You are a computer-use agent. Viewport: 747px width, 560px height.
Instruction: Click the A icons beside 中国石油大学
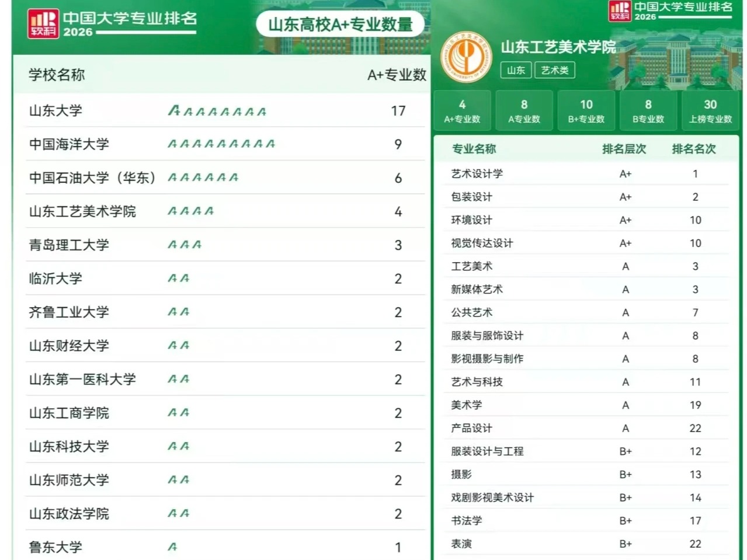tap(203, 178)
